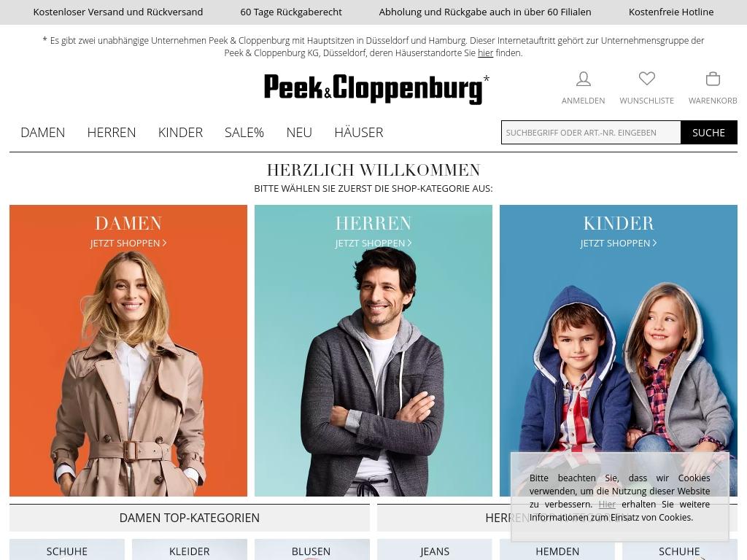Click the Peek & Cloppenburg logo
The height and width of the screenshot is (560, 747).
(x=376, y=88)
